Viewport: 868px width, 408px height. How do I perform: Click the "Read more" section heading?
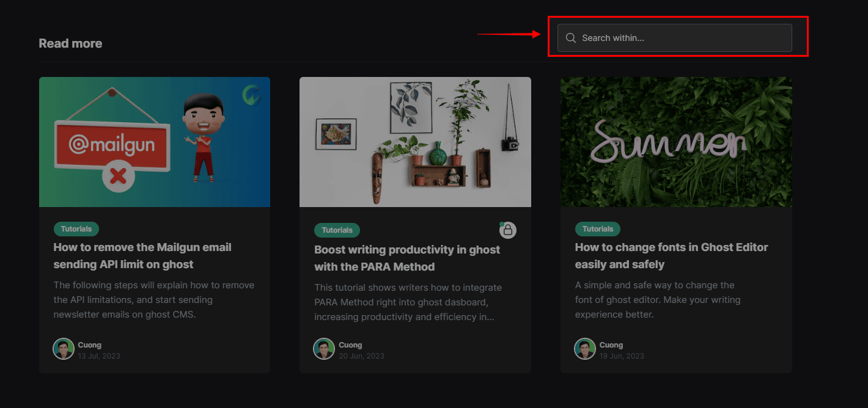pyautogui.click(x=70, y=43)
